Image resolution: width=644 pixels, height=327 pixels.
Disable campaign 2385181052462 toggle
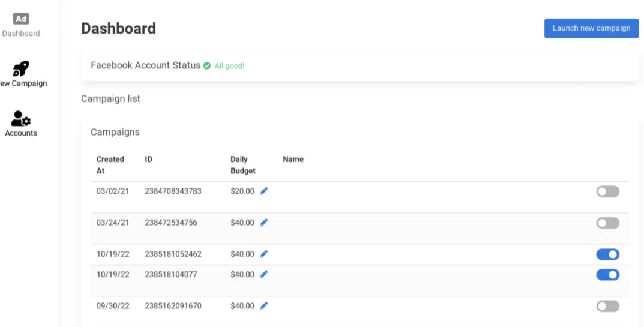pyautogui.click(x=608, y=254)
